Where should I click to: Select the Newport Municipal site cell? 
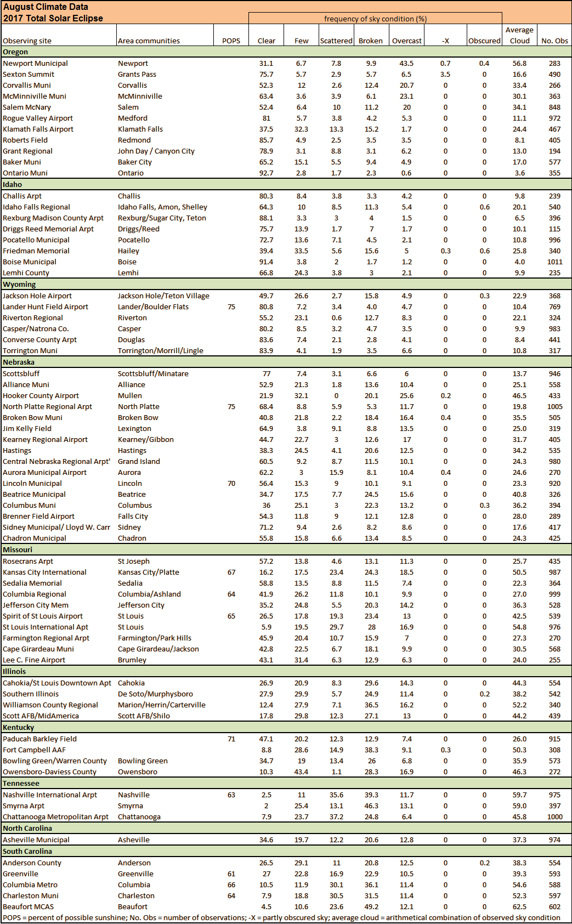59,64
